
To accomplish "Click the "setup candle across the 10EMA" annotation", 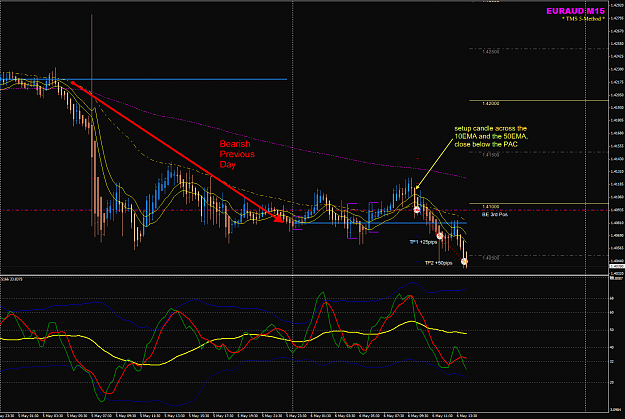I will click(491, 136).
